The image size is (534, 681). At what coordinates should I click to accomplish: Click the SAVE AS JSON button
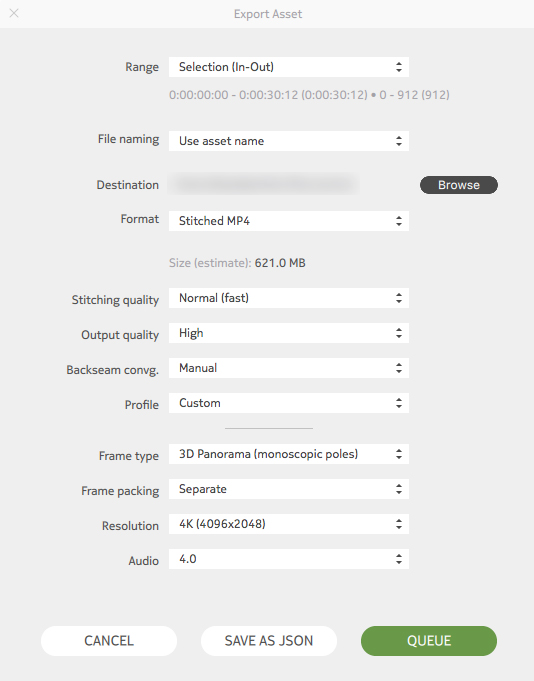[269, 641]
